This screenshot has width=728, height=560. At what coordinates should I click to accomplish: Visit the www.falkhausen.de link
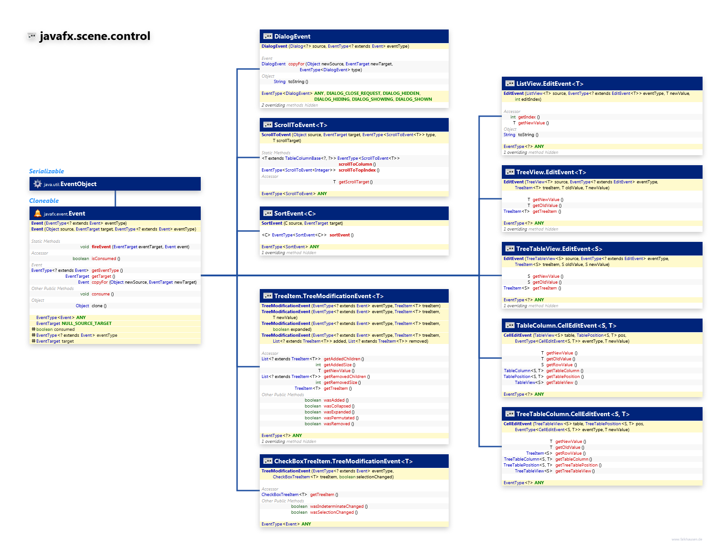pos(687,539)
